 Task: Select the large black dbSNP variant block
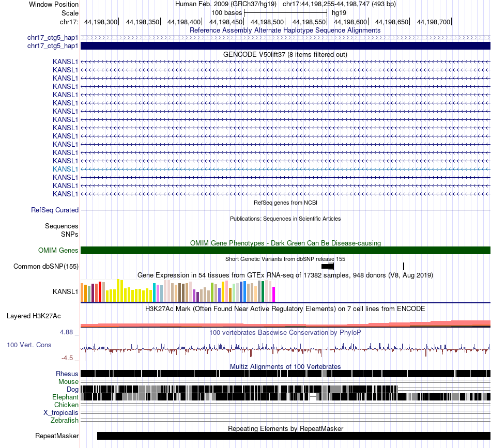(328, 267)
